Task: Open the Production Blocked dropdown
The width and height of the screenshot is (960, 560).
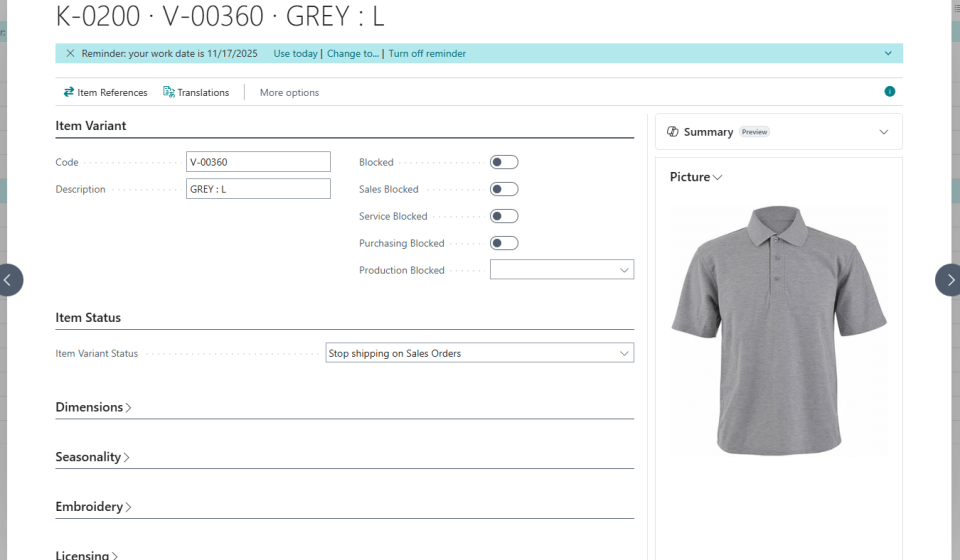Action: pos(562,270)
